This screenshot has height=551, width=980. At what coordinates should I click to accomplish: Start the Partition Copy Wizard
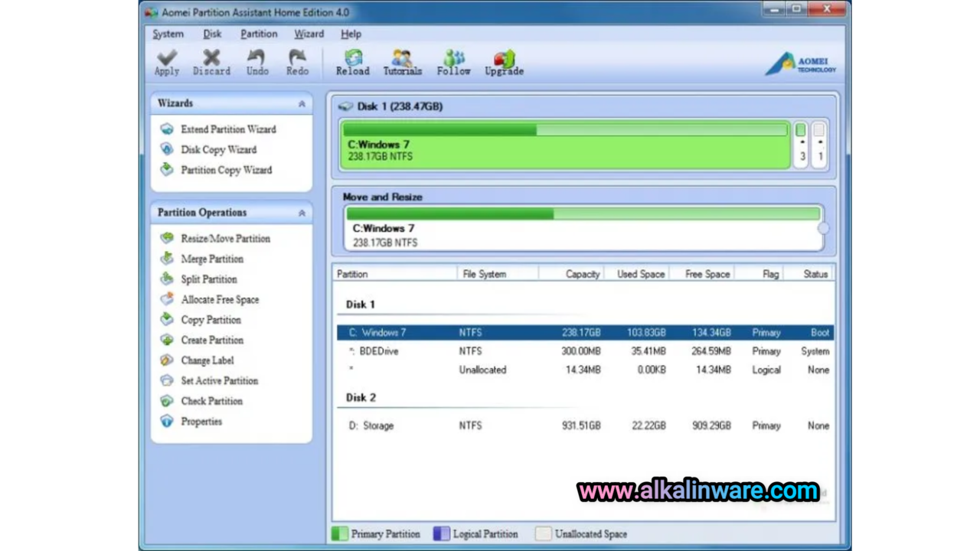(x=226, y=170)
